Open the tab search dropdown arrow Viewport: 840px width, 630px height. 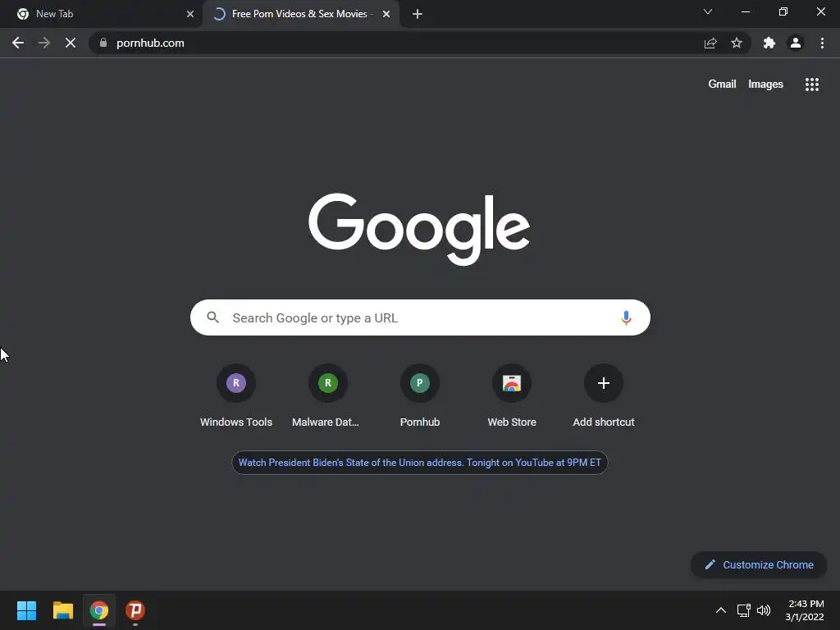(x=708, y=11)
